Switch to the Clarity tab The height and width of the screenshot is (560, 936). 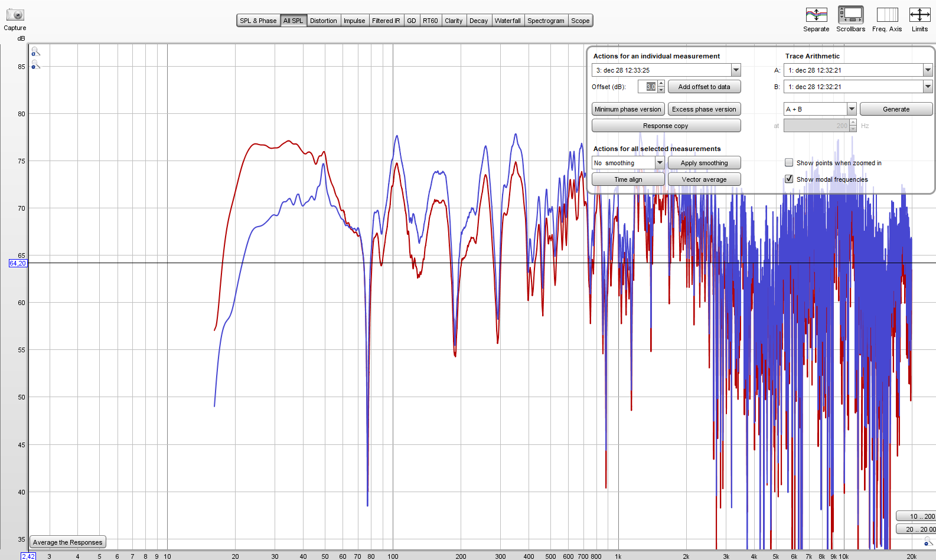[454, 21]
